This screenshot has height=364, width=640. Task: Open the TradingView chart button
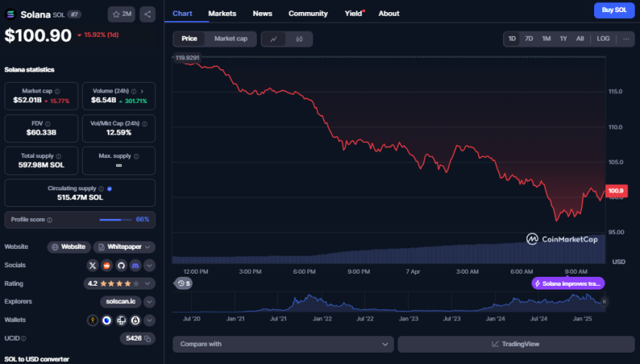(516, 344)
